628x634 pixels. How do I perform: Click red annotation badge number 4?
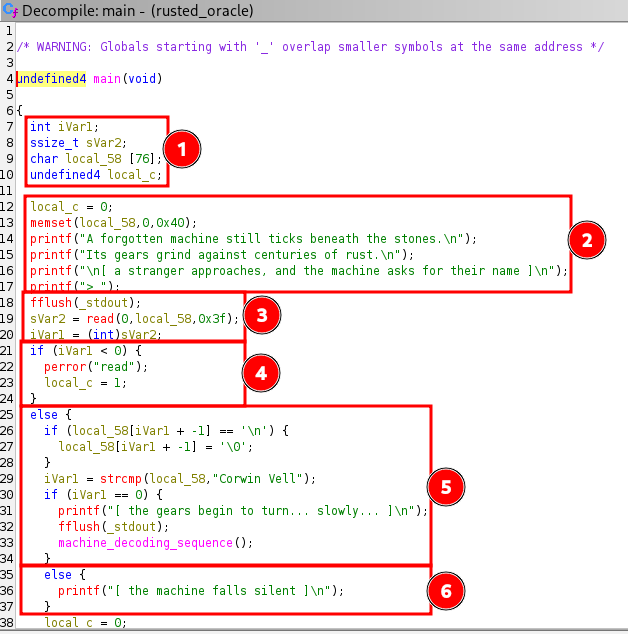click(261, 374)
